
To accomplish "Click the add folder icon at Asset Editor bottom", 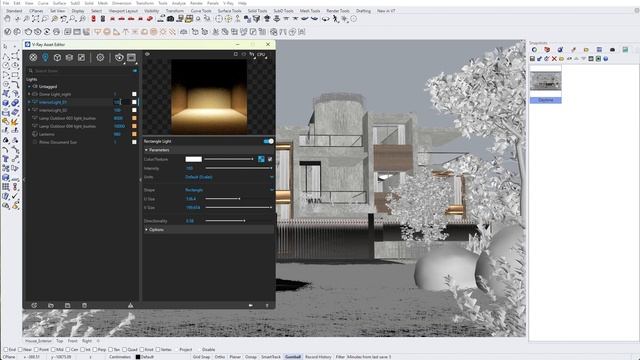I will pos(51,305).
